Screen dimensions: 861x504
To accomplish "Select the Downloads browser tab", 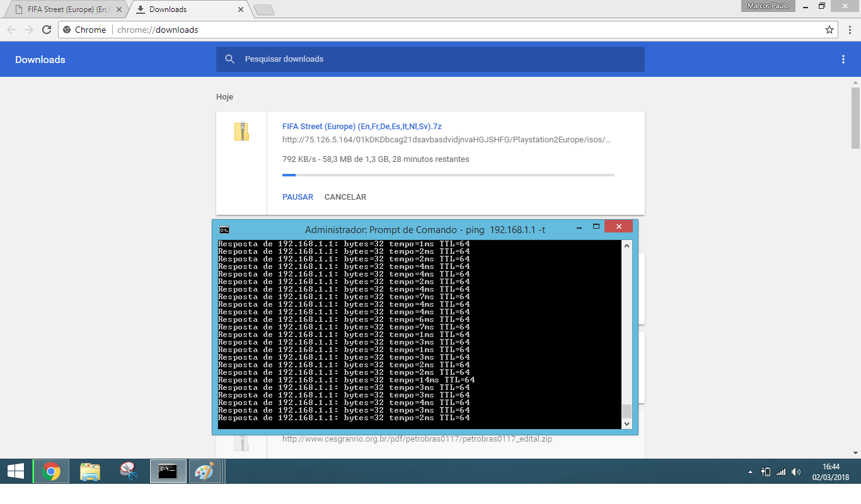I will (189, 9).
